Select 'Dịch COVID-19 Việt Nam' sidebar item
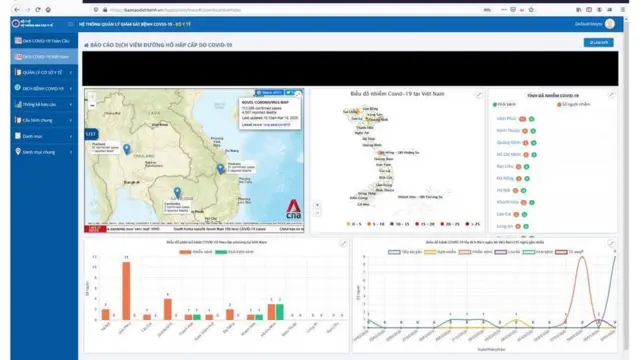 tap(44, 57)
